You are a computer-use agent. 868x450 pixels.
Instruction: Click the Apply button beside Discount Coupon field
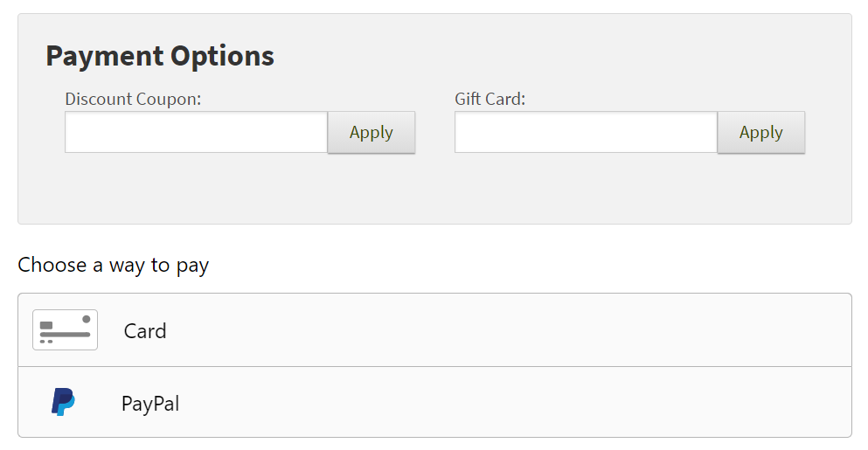point(371,132)
